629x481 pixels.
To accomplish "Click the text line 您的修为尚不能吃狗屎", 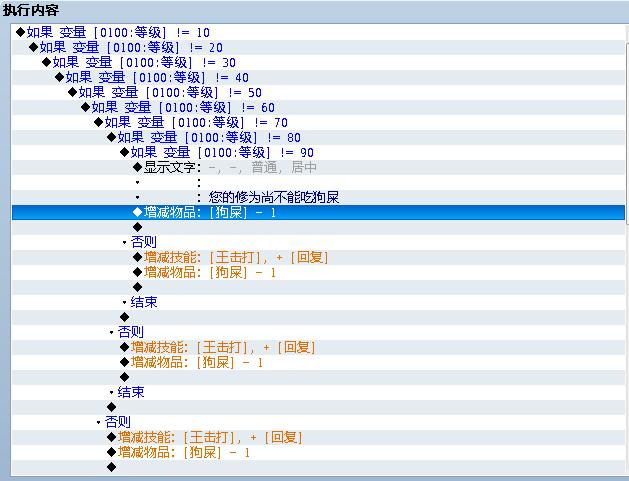I will 318,197.
